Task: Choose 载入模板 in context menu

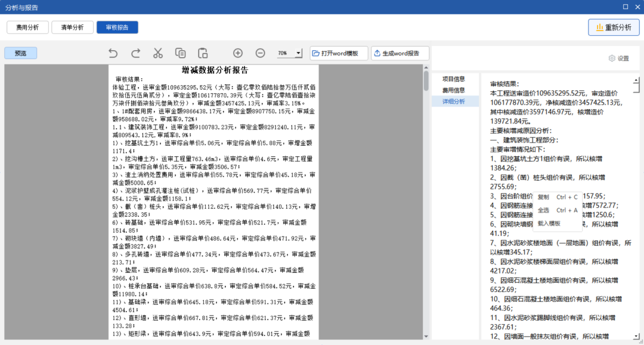Action: (558, 224)
